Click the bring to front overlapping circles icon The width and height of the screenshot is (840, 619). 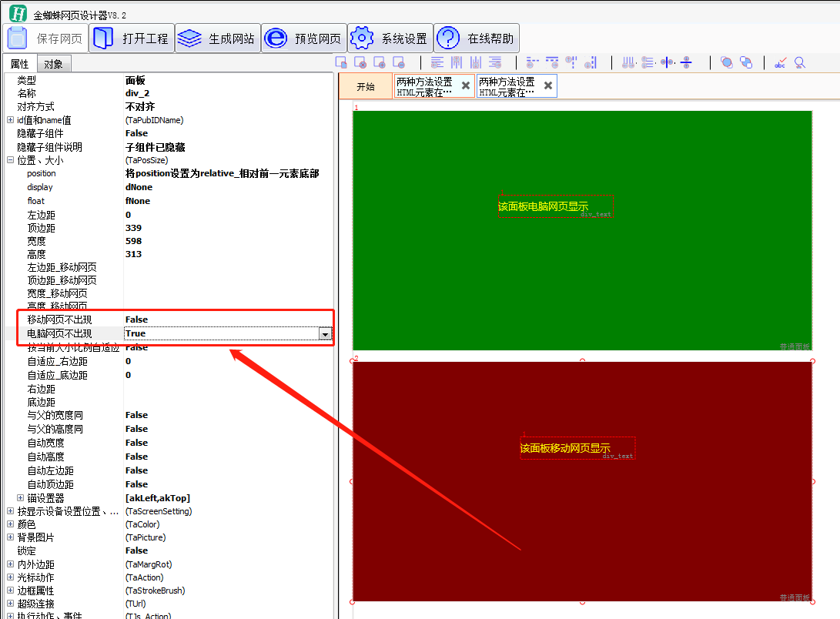(x=726, y=62)
